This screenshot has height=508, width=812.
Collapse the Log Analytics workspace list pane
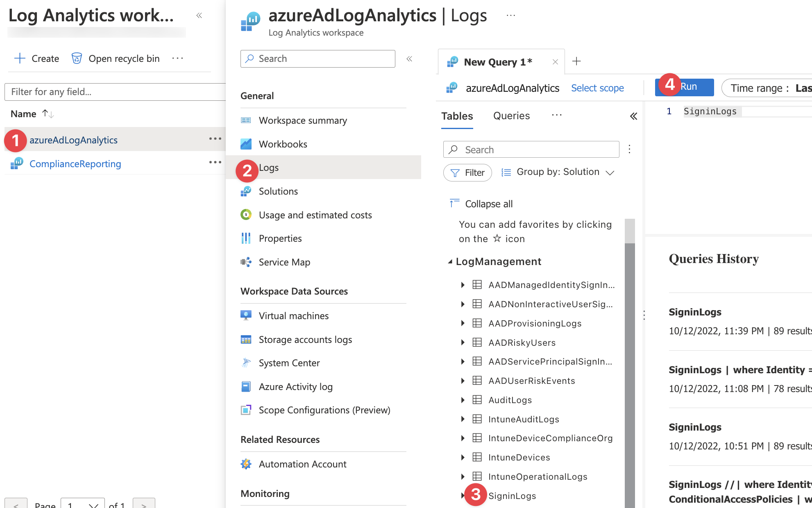pos(200,15)
